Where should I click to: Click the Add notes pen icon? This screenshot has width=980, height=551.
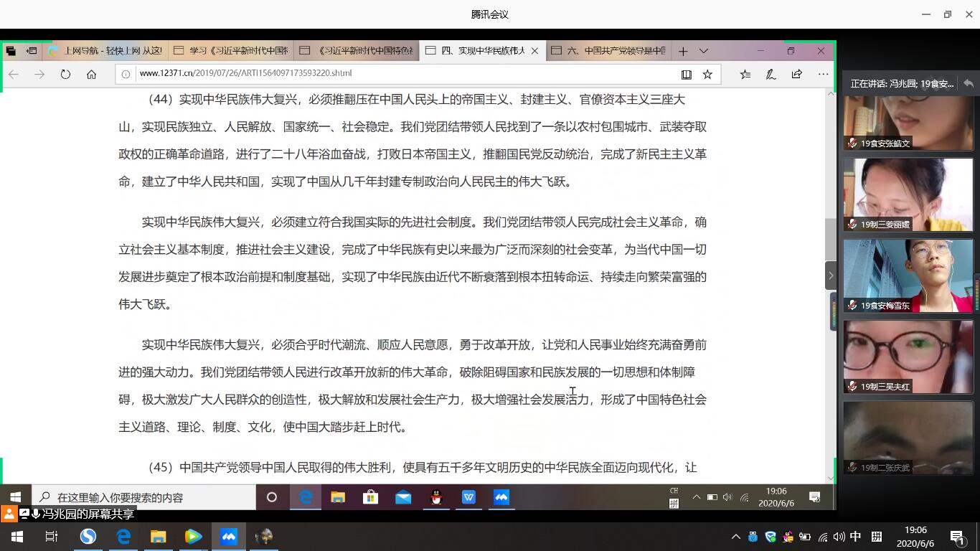pos(771,74)
